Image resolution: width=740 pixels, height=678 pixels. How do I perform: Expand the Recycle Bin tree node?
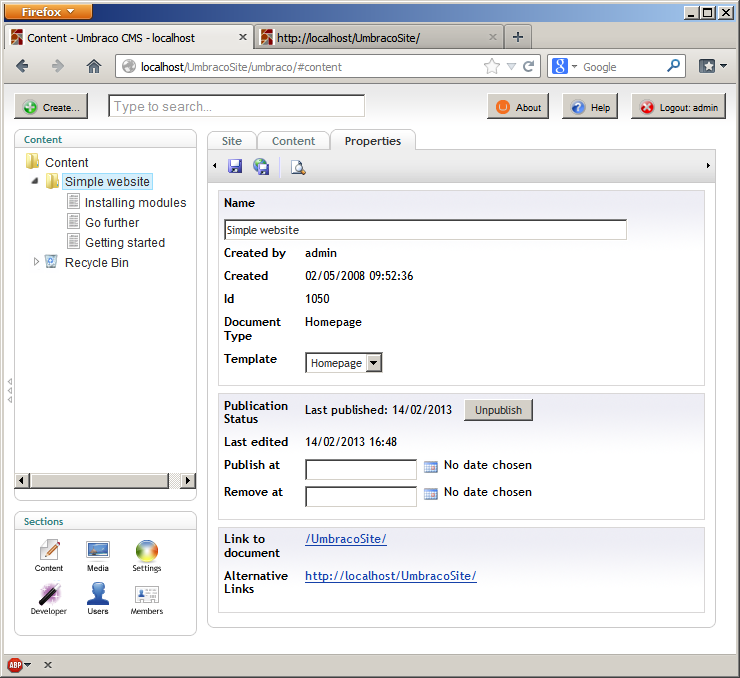36,261
